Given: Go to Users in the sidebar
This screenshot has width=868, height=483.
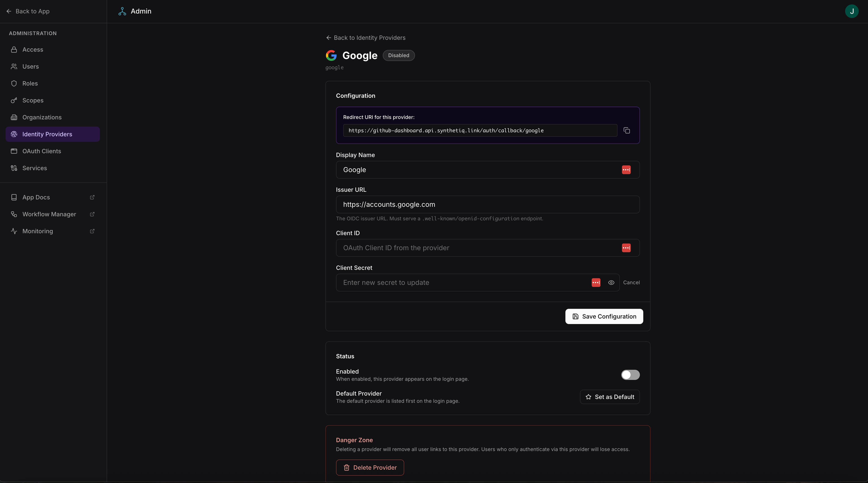Looking at the screenshot, I should (52, 66).
